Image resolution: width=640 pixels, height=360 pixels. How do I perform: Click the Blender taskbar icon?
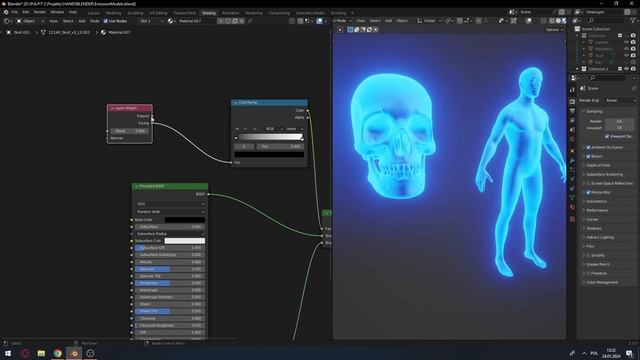[74, 353]
